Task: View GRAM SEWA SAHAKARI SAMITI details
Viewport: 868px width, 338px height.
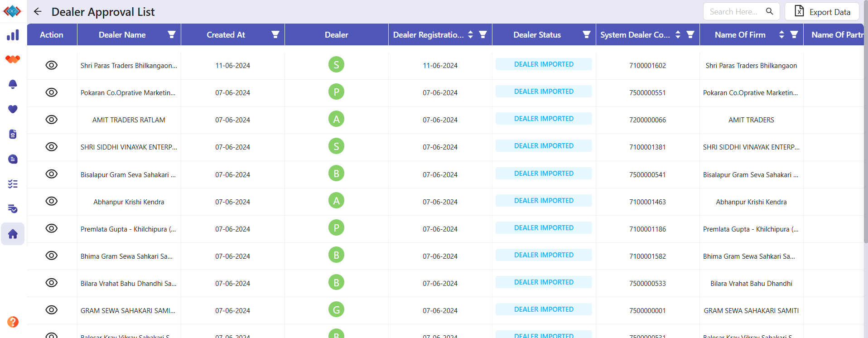Action: (52, 310)
